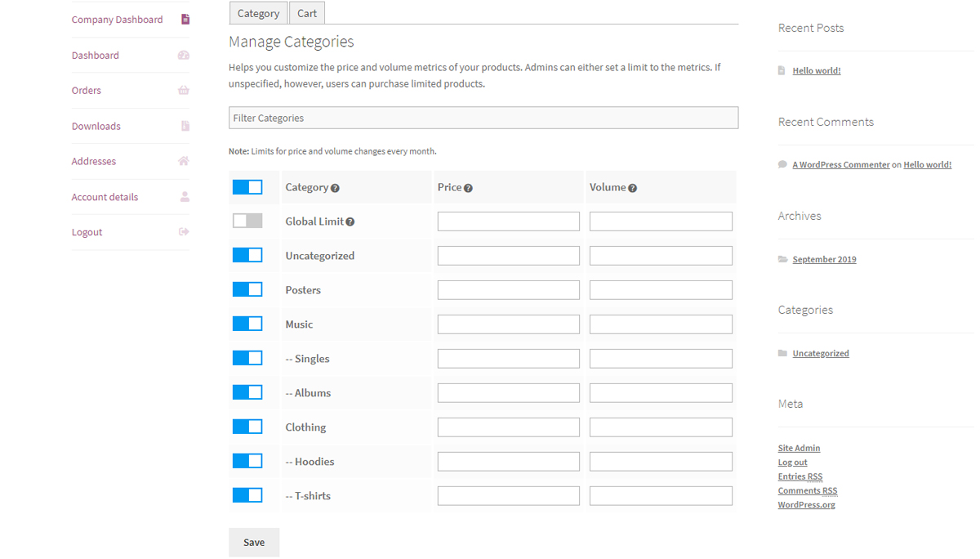Viewport: 980px width, 559px height.
Task: Disable the Posters category toggle
Action: (247, 289)
